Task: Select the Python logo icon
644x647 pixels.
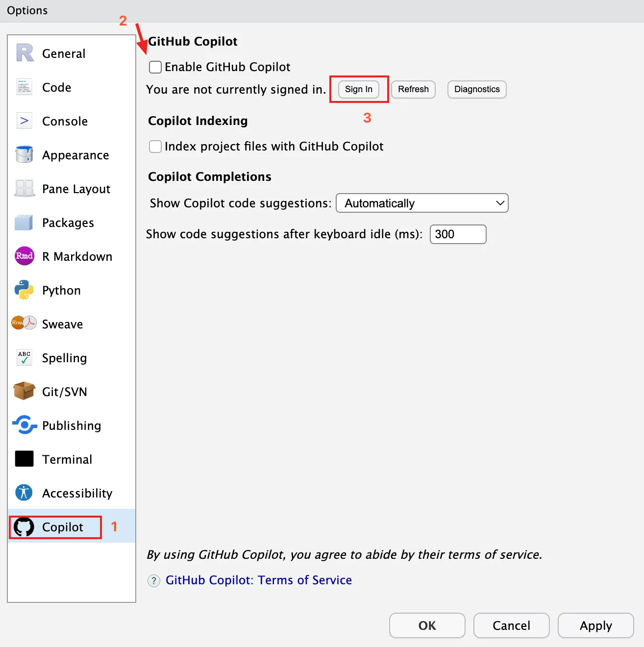Action: (x=25, y=290)
